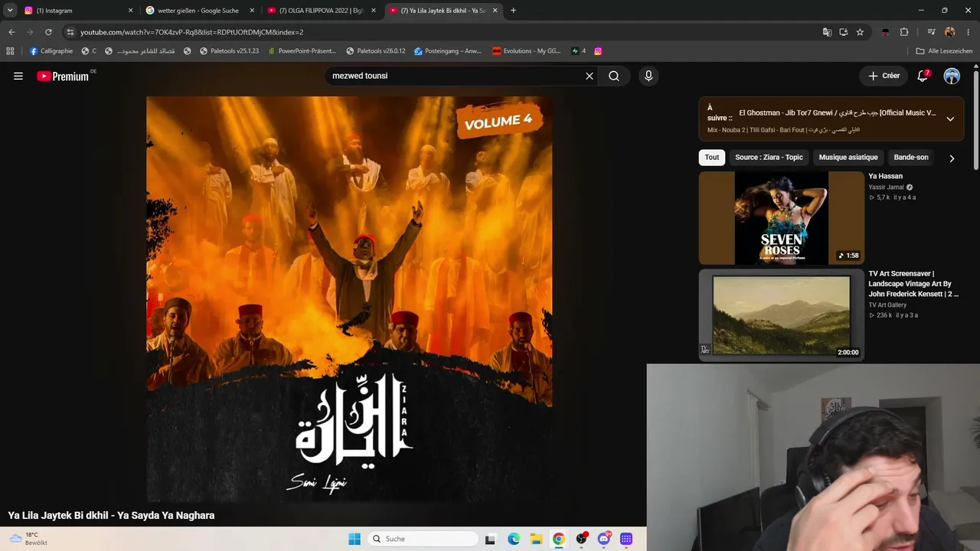
Task: Select the 'Tout' filter chip
Action: coord(712,158)
